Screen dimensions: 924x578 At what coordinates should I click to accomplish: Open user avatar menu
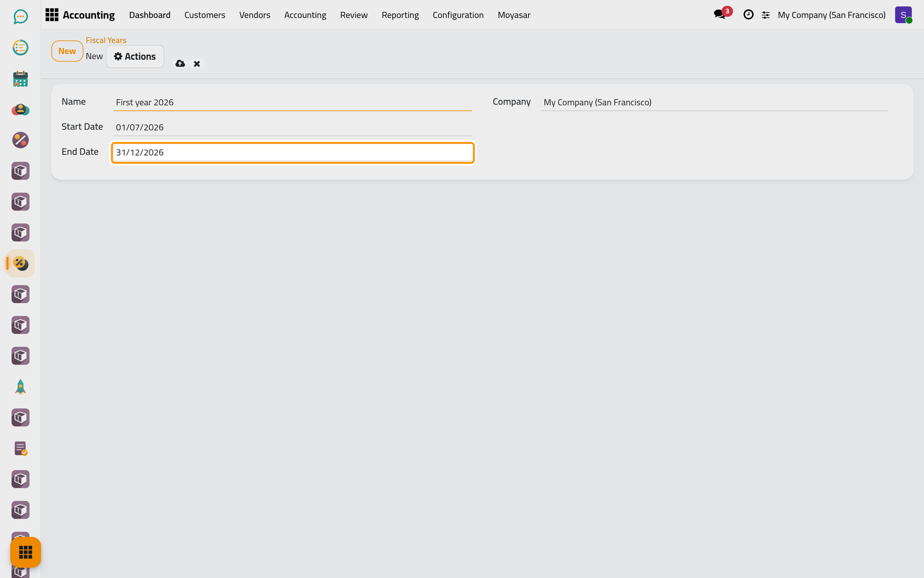pyautogui.click(x=903, y=15)
